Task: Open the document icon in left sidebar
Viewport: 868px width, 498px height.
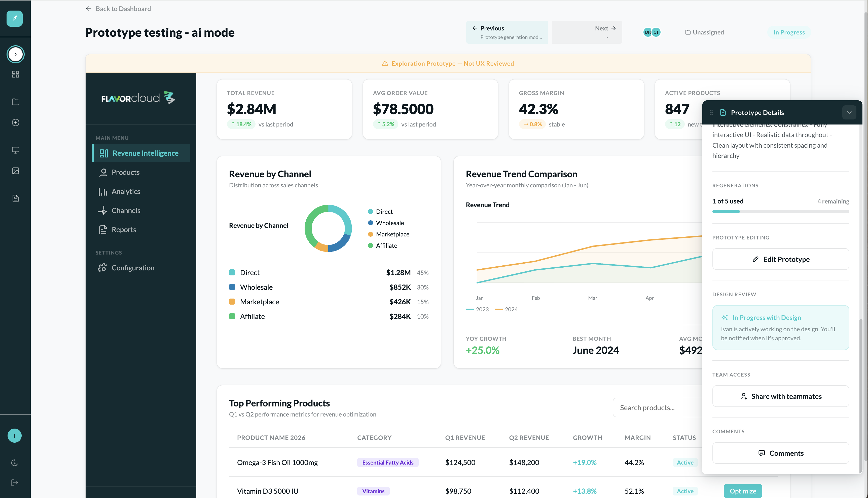Action: click(x=15, y=198)
